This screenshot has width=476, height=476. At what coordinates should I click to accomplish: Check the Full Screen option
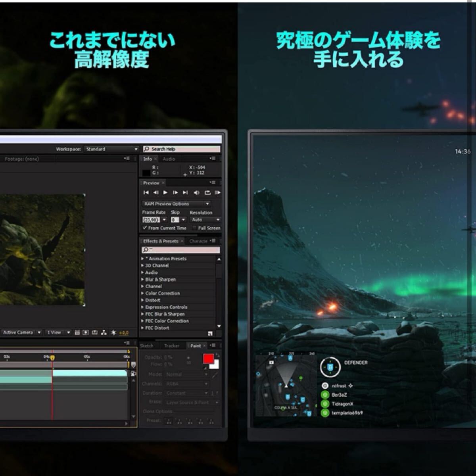point(194,228)
